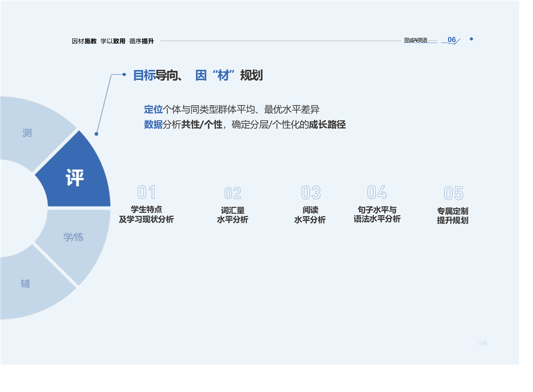Click the 阅读水平分析 label
Image resolution: width=533 pixels, height=392 pixels.
(x=310, y=215)
